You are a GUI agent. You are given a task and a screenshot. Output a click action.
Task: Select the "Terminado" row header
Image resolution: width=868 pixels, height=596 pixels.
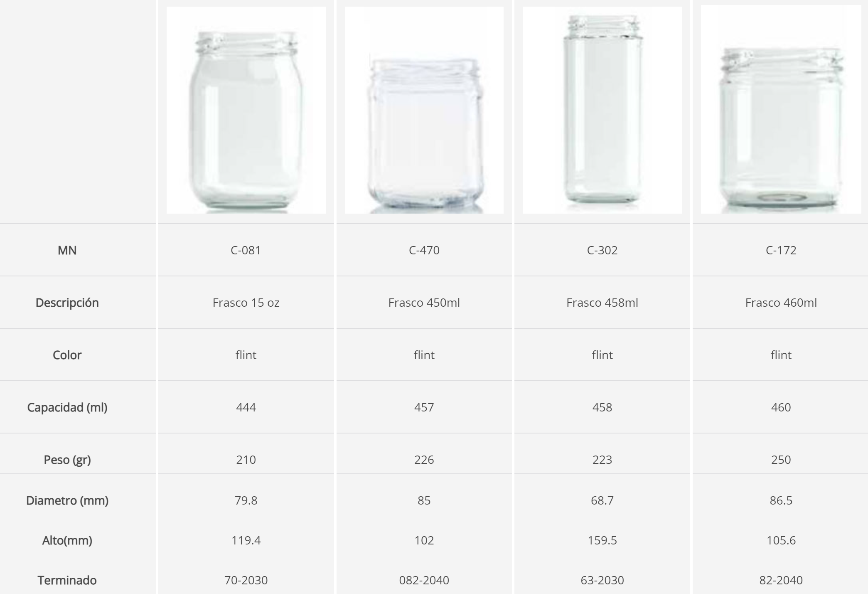67,580
